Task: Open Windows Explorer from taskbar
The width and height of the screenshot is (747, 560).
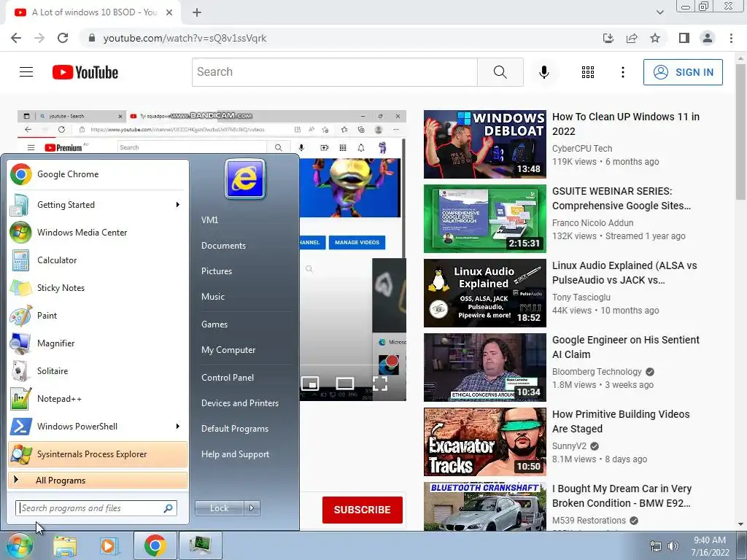Action: coord(65,545)
